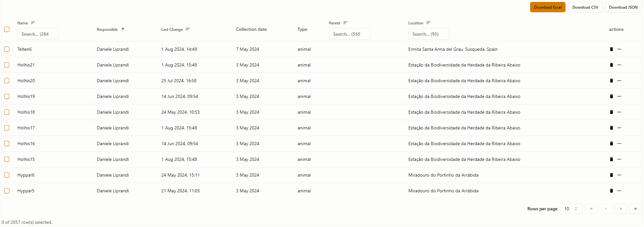644x227 pixels.
Task: Click the Last Change sort icon
Action: click(x=188, y=29)
